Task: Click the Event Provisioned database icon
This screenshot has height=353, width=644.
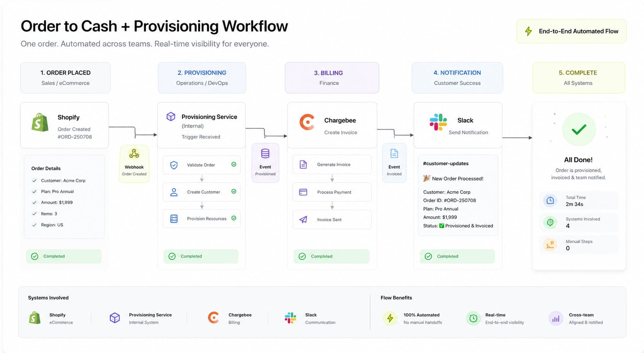Action: click(x=265, y=154)
